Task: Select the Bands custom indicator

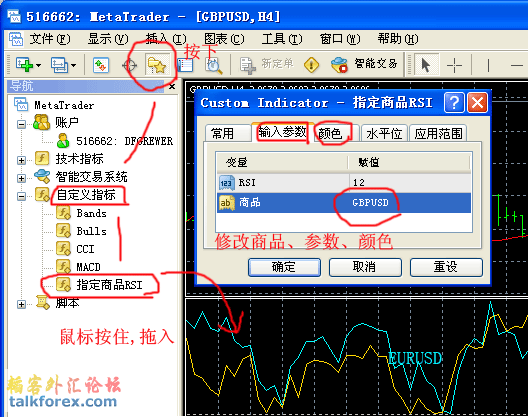Action: (91, 213)
